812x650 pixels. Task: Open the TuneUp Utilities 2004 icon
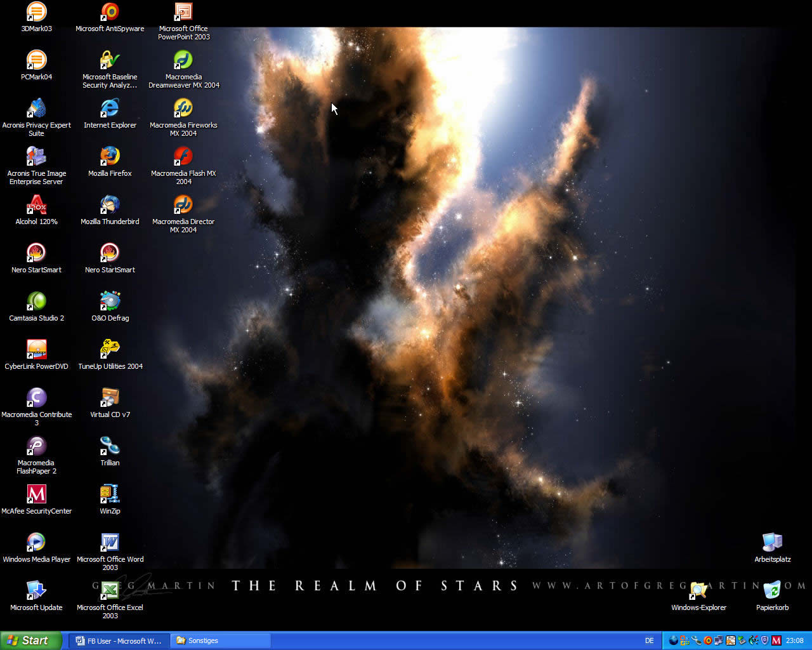(110, 355)
